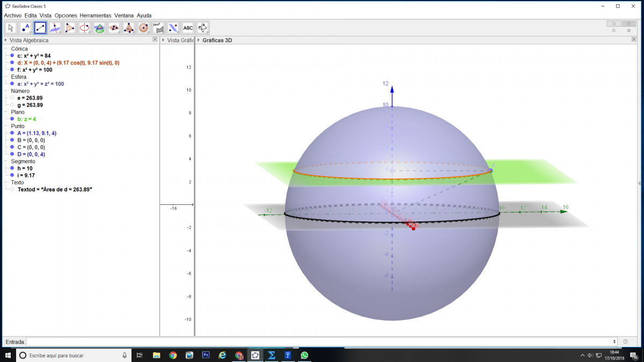644x362 pixels.
Task: Collapse the Cónica group in algebra view
Action: click(x=6, y=49)
